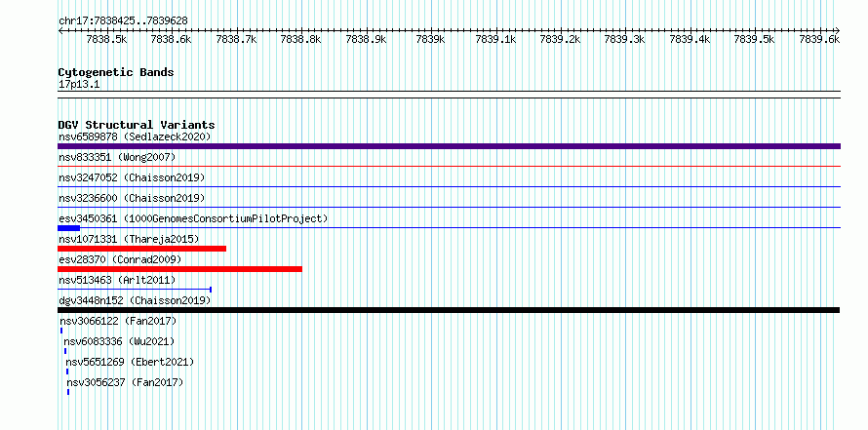
Task: Click the nsv3236600 (Chaisson2019) label
Action: (132, 198)
